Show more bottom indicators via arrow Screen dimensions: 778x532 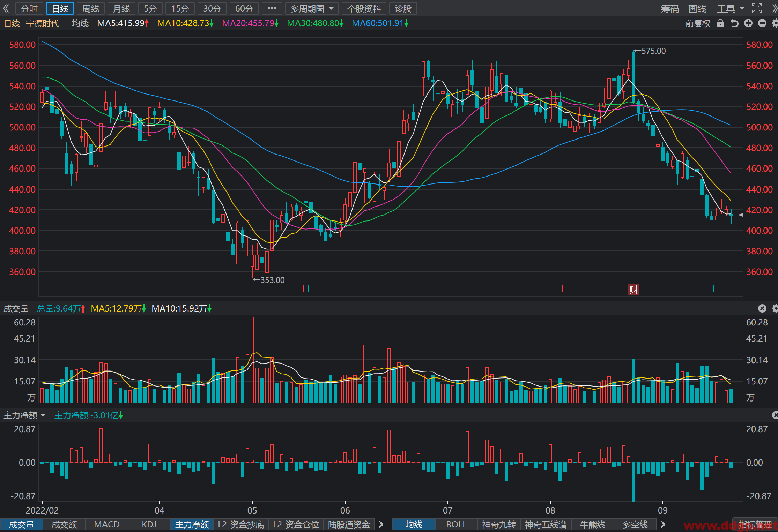pos(381,524)
